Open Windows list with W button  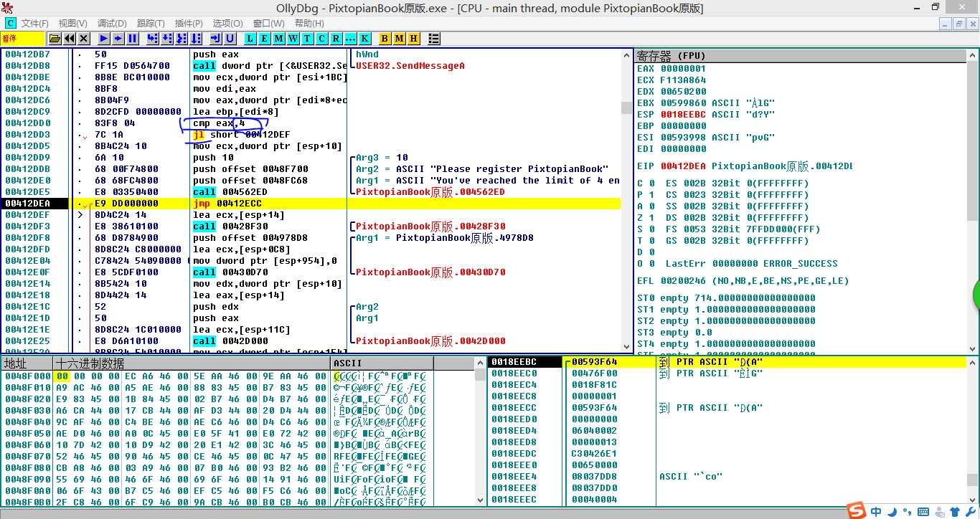click(293, 39)
